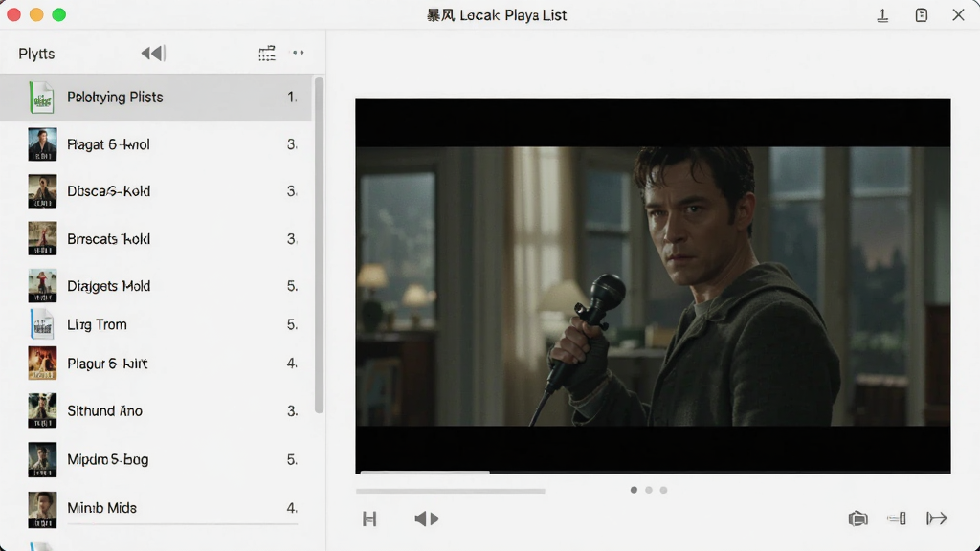Click the mini-mode icon in title bar
Screen dimensions: 980x551
(x=922, y=15)
